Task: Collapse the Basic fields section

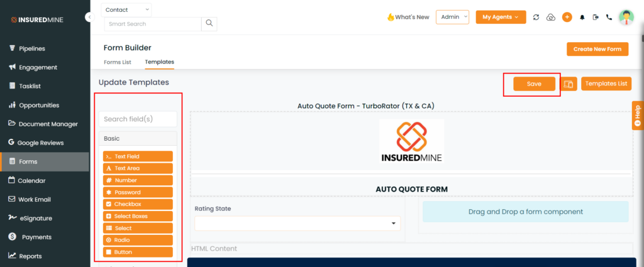Action: point(138,139)
